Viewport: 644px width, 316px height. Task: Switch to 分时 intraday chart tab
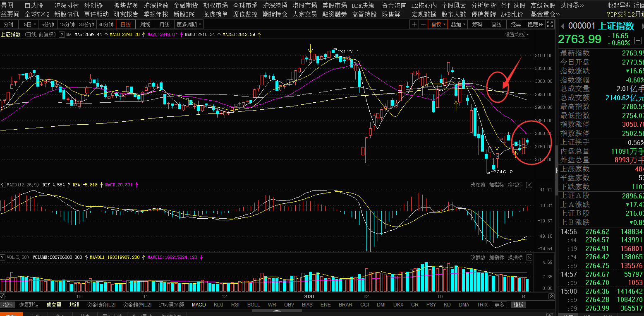pyautogui.click(x=8, y=24)
